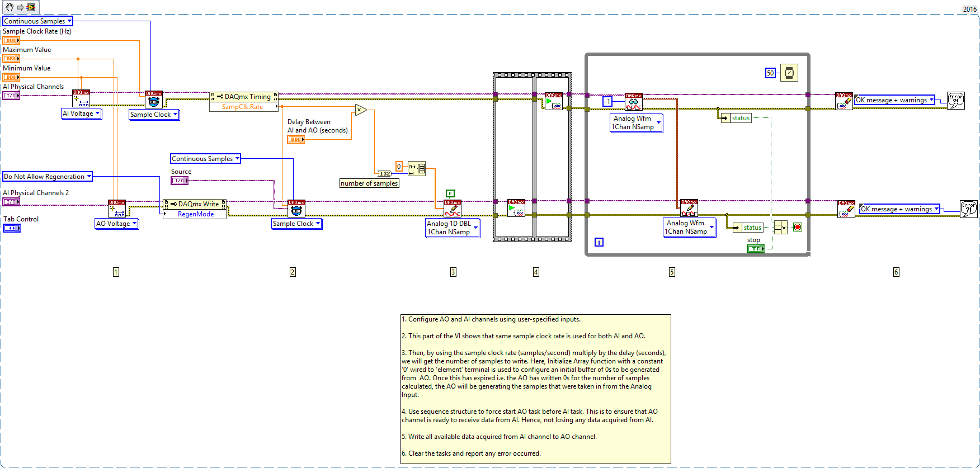Image resolution: width=980 pixels, height=468 pixels.
Task: Click the Simple Error Handler beside the top OK message
Action: (956, 101)
